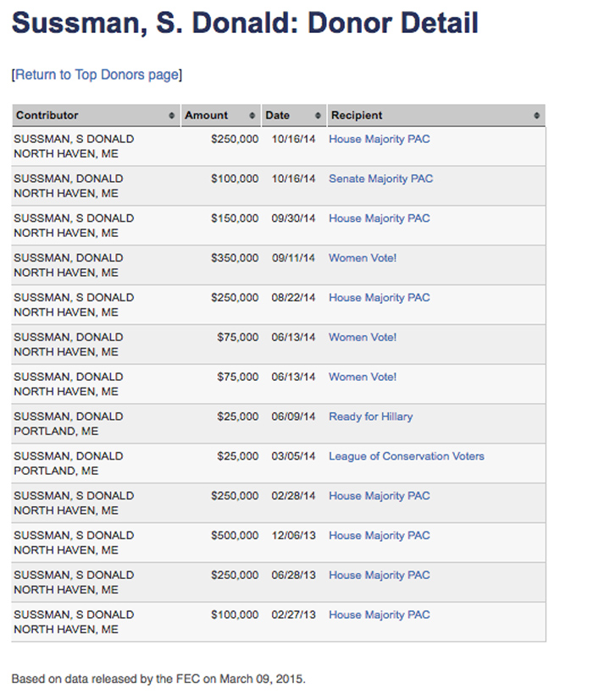The width and height of the screenshot is (593, 700).
Task: Open House Majority PAC link dated 06/28/13
Action: 379,576
